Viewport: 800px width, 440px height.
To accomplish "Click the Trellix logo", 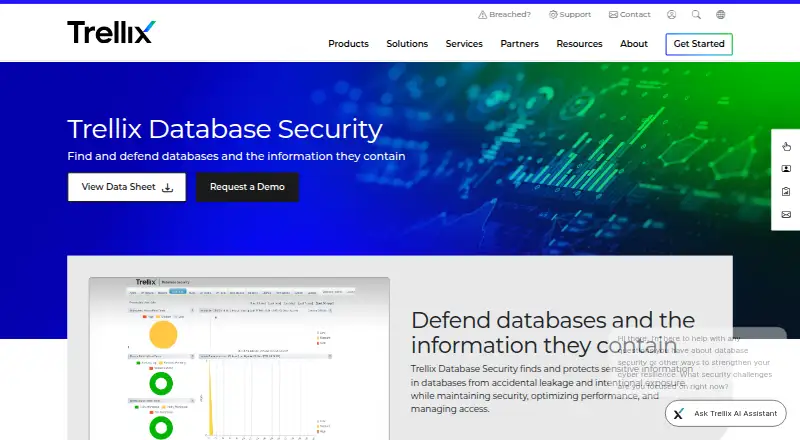I will point(111,32).
